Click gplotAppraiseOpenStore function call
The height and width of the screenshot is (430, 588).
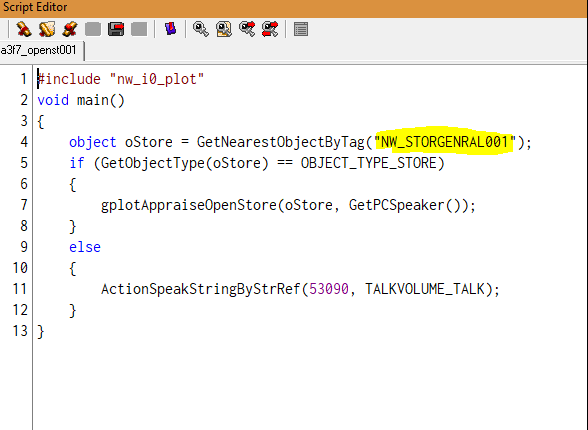(189, 205)
